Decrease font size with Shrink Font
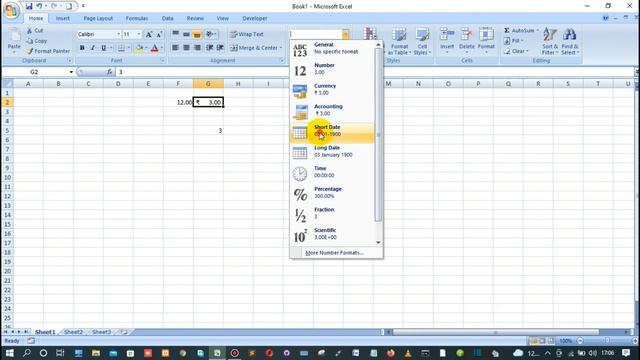640x360 pixels. [159, 34]
